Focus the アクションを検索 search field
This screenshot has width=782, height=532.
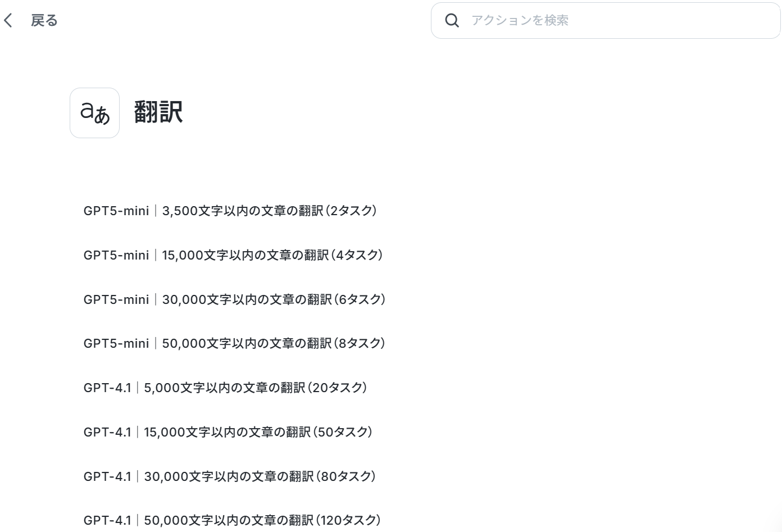pyautogui.click(x=606, y=21)
